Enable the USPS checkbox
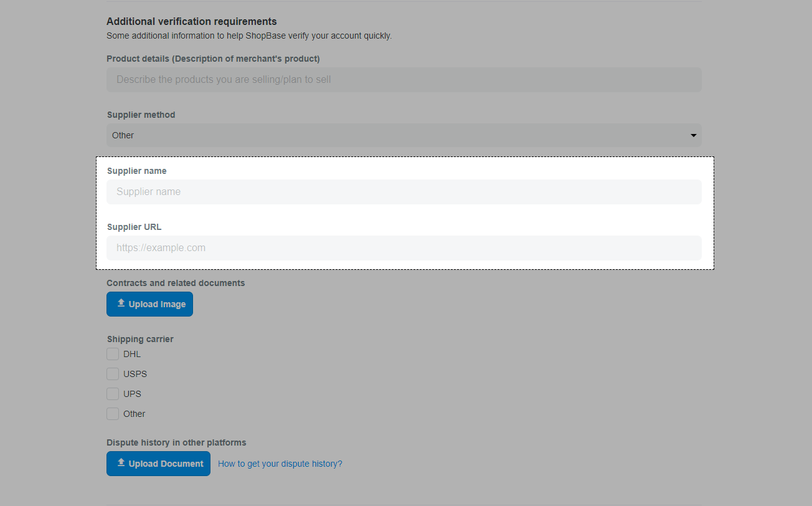Image resolution: width=812 pixels, height=506 pixels. pos(113,374)
